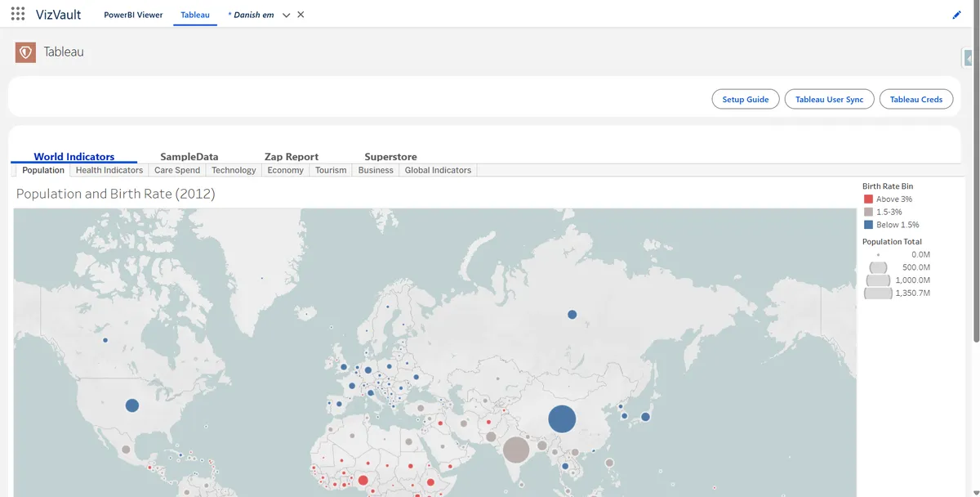Viewport: 980px width, 497px height.
Task: Expand the Danish em tab dropdown chevron
Action: pos(287,15)
